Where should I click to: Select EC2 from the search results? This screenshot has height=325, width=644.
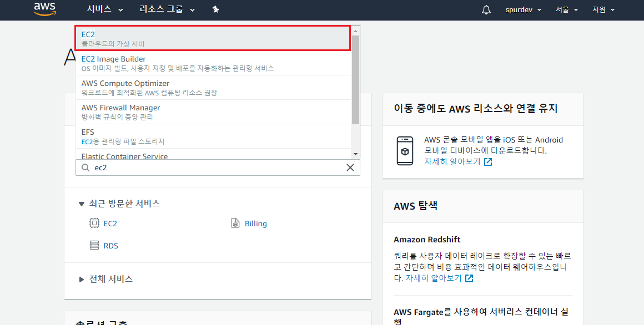click(213, 39)
